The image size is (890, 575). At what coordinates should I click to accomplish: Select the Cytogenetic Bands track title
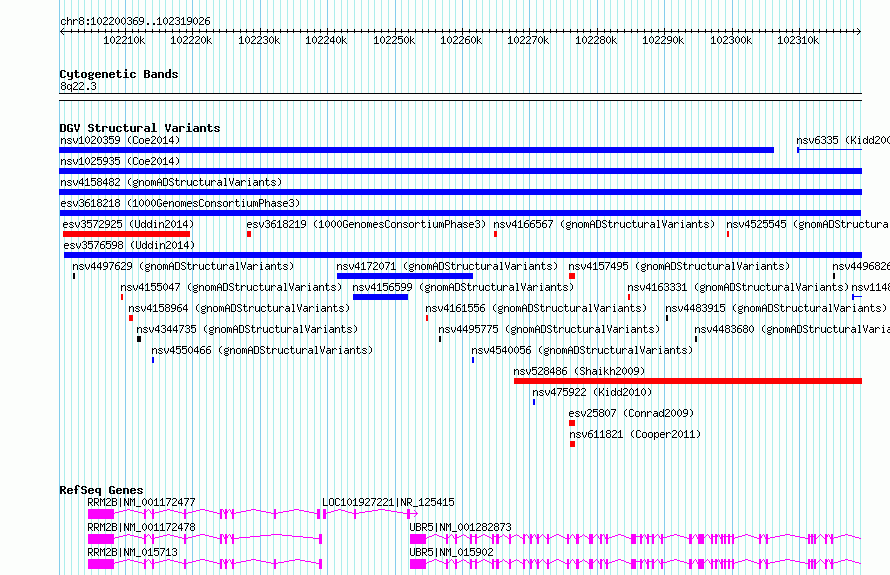119,74
